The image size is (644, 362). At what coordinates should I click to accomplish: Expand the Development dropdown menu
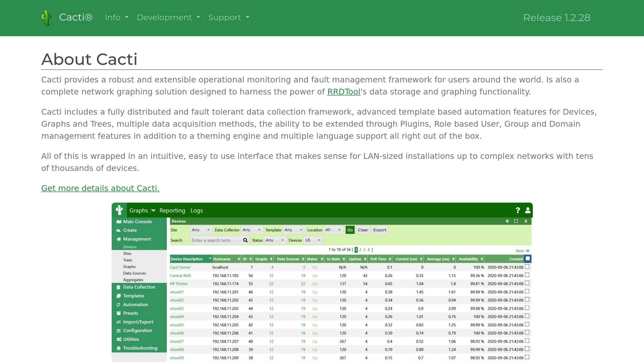168,17
